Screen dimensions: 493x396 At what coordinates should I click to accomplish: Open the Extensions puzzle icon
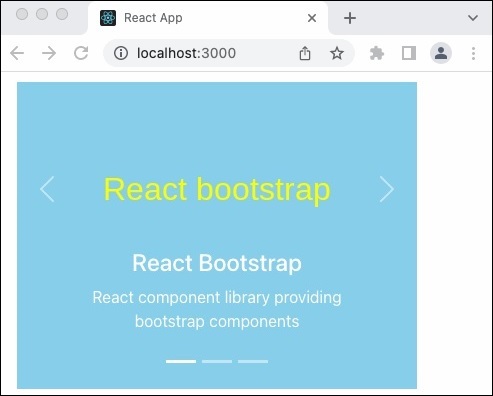click(x=377, y=53)
